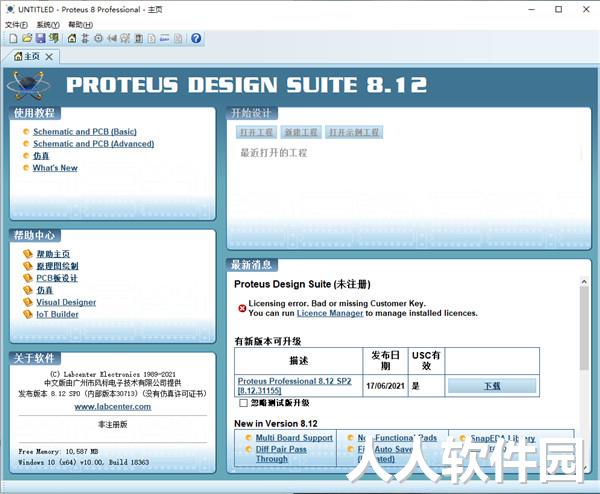The image size is (600, 494).
Task: Create a new project from toolbar
Action: click(13, 38)
